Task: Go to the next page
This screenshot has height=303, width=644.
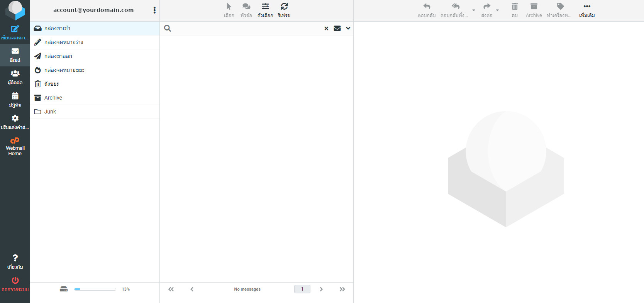Action: pyautogui.click(x=321, y=289)
